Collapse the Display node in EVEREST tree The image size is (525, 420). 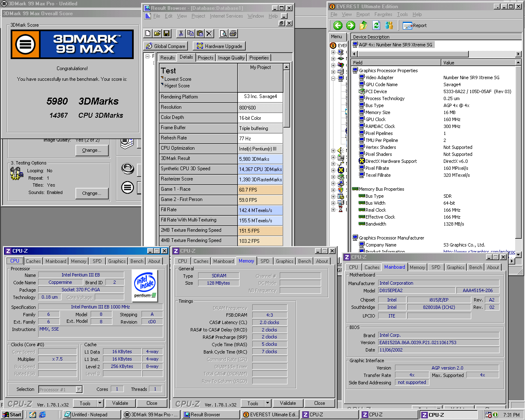tap(333, 78)
